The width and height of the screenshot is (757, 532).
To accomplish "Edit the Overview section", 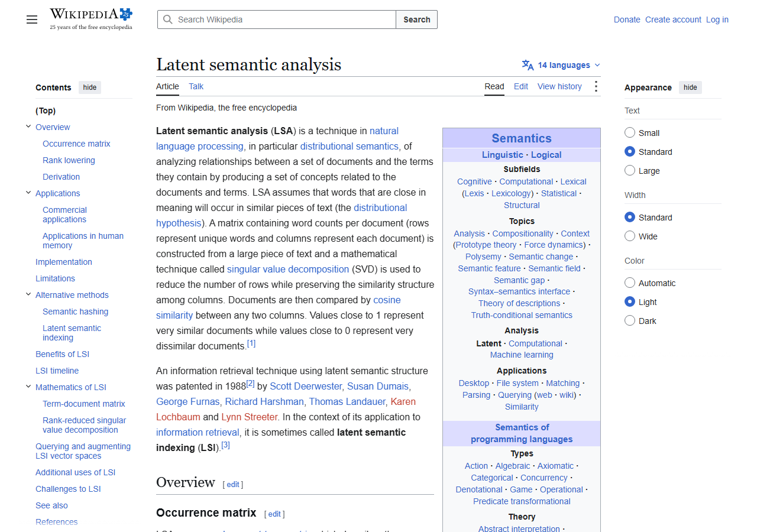I will click(233, 484).
